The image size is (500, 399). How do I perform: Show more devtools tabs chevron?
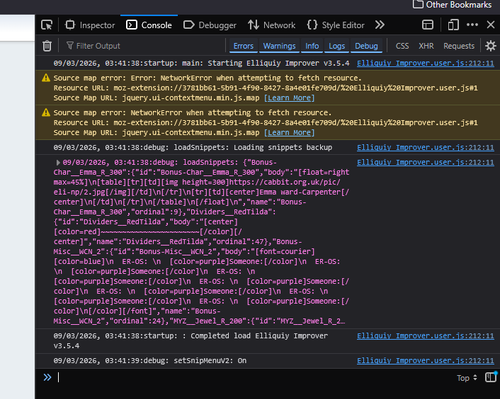380,25
